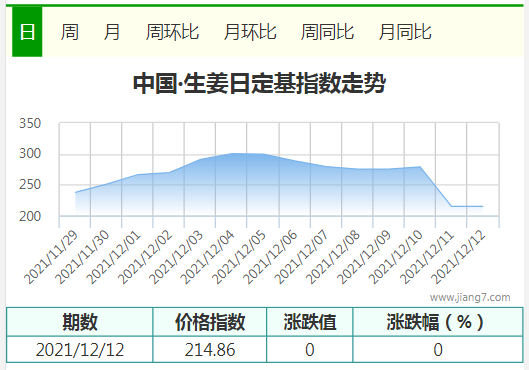Click the chart line start point at 2021/11/29
The width and height of the screenshot is (529, 370).
pos(75,193)
